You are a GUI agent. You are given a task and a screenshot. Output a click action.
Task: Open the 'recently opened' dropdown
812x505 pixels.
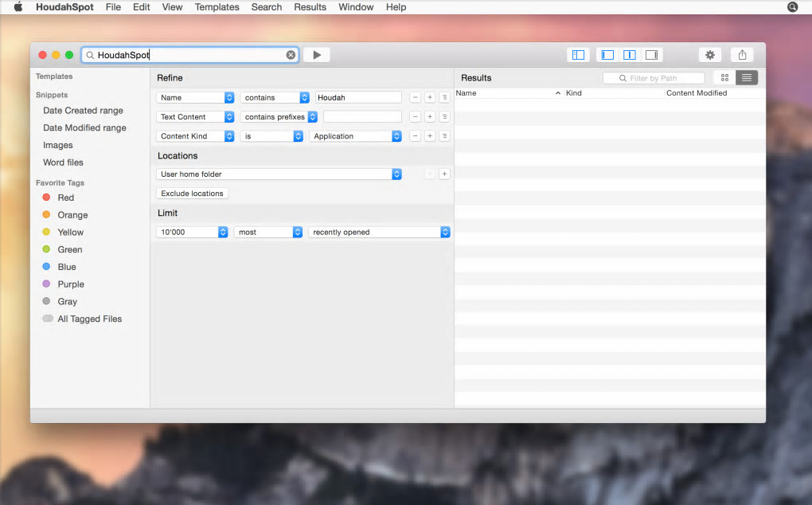tap(379, 232)
